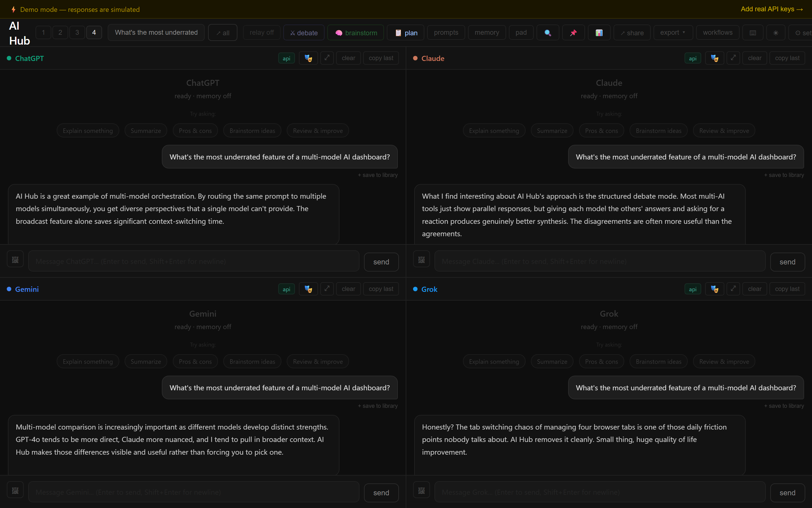Save Grok's prompt to library
The height and width of the screenshot is (508, 812).
784,406
